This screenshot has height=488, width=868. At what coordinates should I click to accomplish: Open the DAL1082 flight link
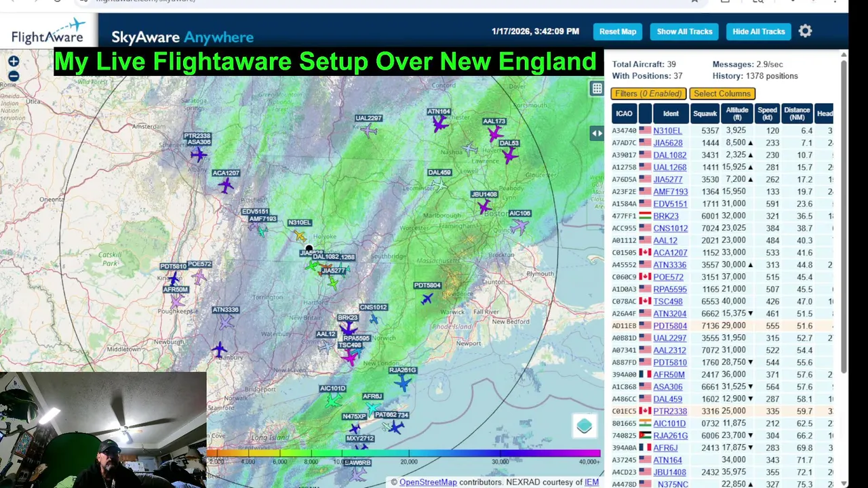coord(670,155)
